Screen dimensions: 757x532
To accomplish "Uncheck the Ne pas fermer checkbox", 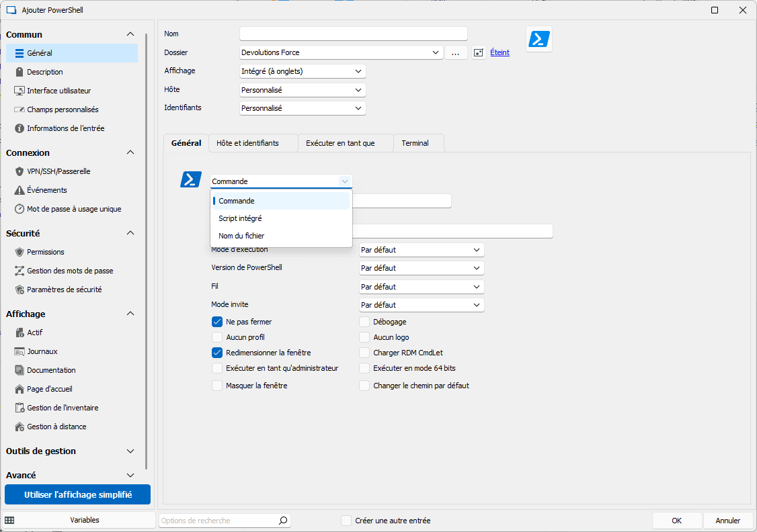I will (x=217, y=322).
